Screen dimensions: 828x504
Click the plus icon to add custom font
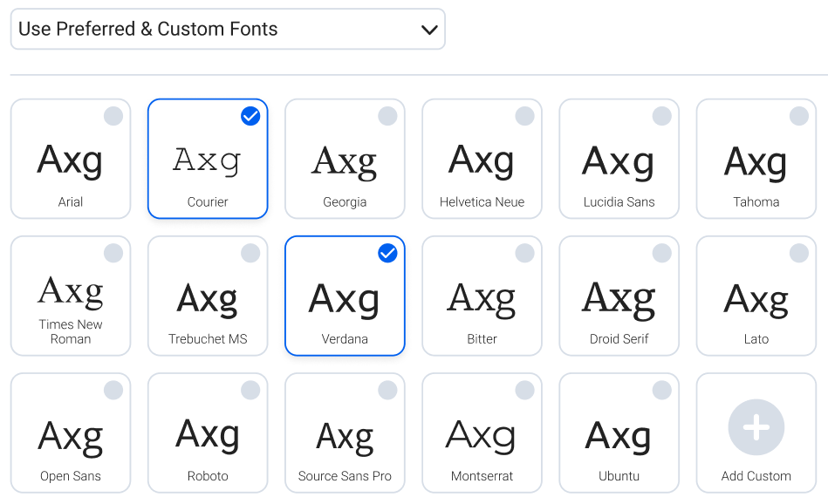[x=756, y=427]
